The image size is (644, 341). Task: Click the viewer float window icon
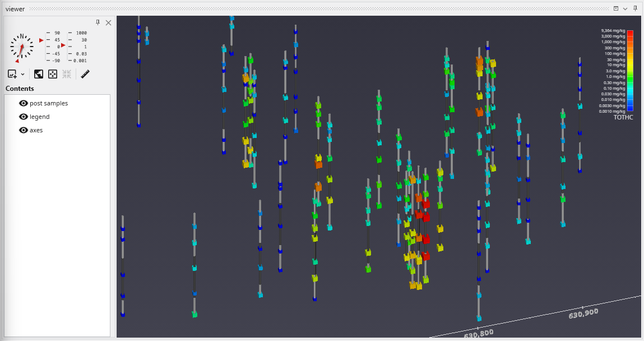coord(616,8)
